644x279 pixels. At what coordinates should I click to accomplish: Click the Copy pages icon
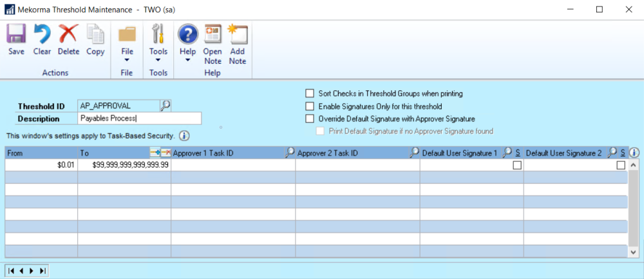coord(95,34)
